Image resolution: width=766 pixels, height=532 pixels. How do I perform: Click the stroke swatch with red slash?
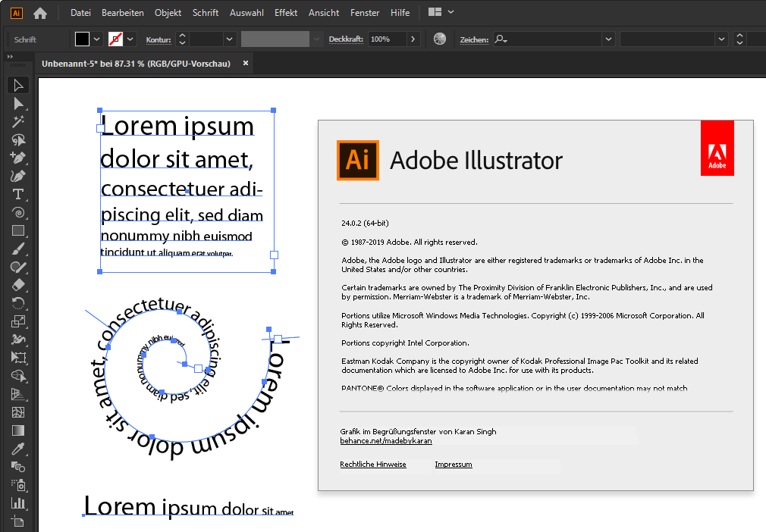click(116, 39)
